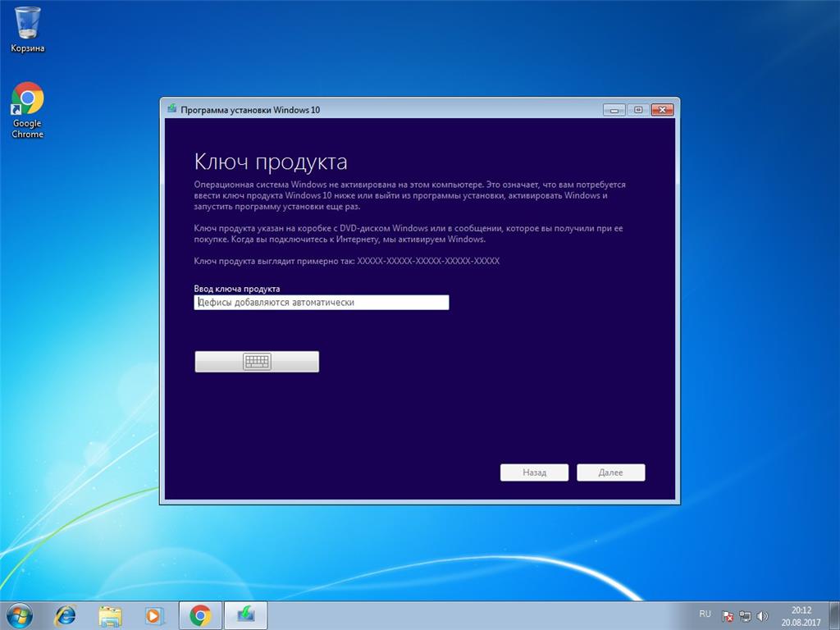The width and height of the screenshot is (840, 630).
Task: Open the Google Chrome desktop shortcut
Action: [27, 110]
